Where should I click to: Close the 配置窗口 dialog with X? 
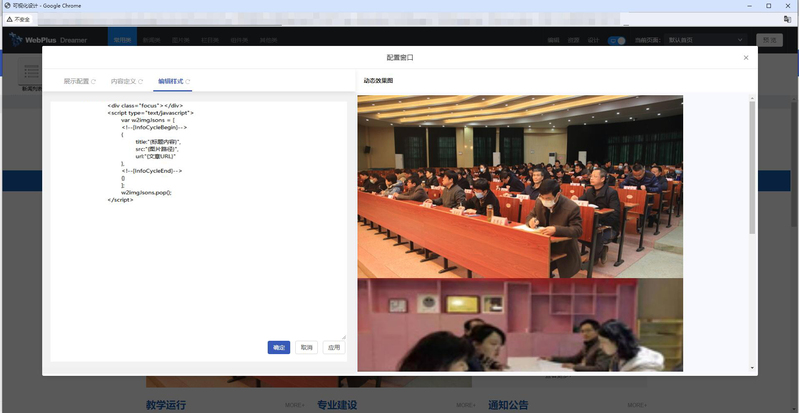[x=746, y=58]
